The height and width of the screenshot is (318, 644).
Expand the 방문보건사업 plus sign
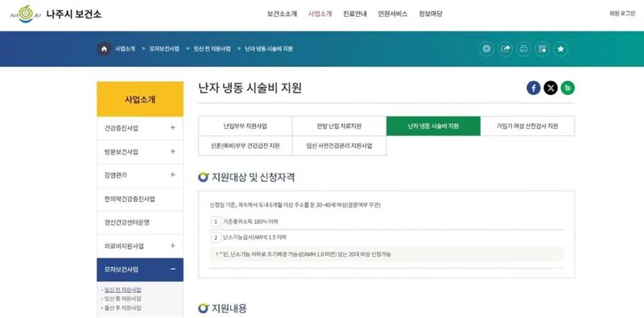pos(172,151)
